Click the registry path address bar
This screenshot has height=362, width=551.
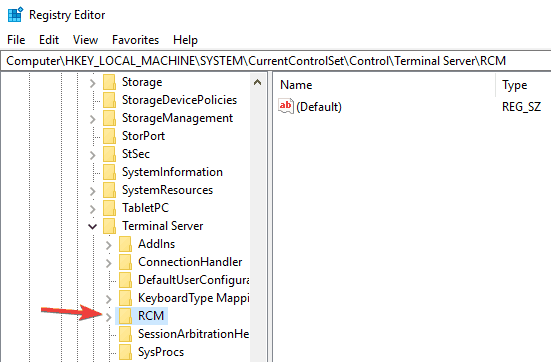276,61
